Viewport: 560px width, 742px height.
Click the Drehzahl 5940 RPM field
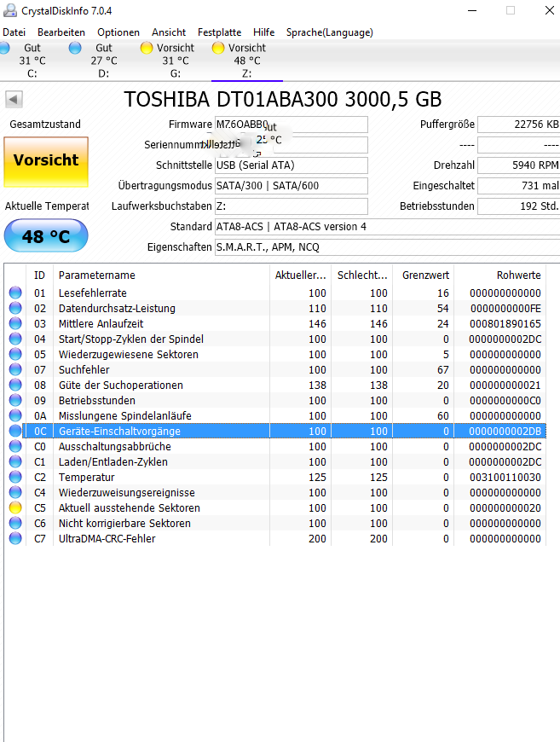(x=519, y=165)
